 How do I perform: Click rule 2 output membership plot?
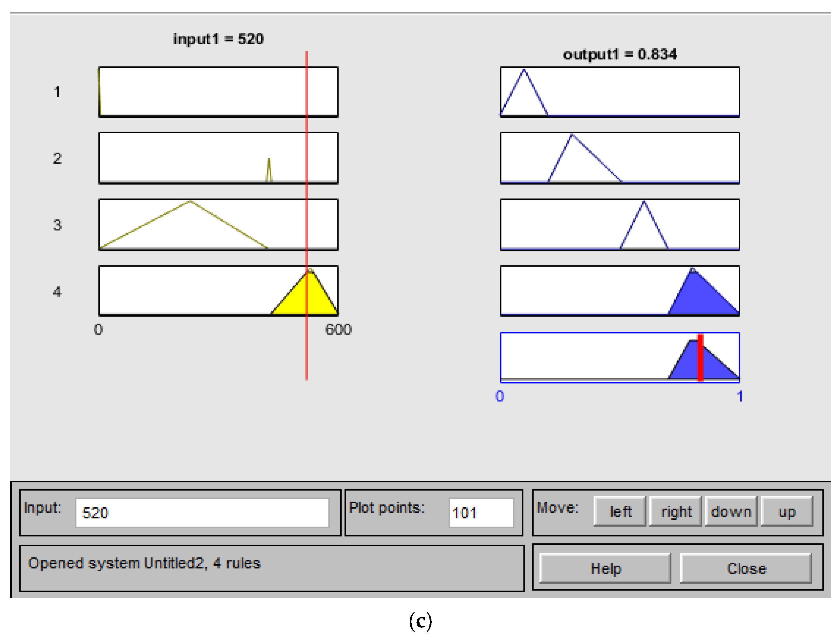[619, 158]
